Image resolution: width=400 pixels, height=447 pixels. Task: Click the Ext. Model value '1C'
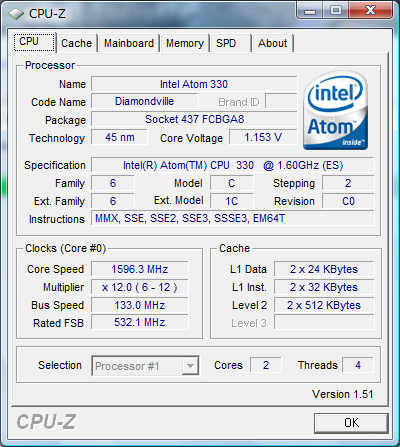(x=232, y=201)
